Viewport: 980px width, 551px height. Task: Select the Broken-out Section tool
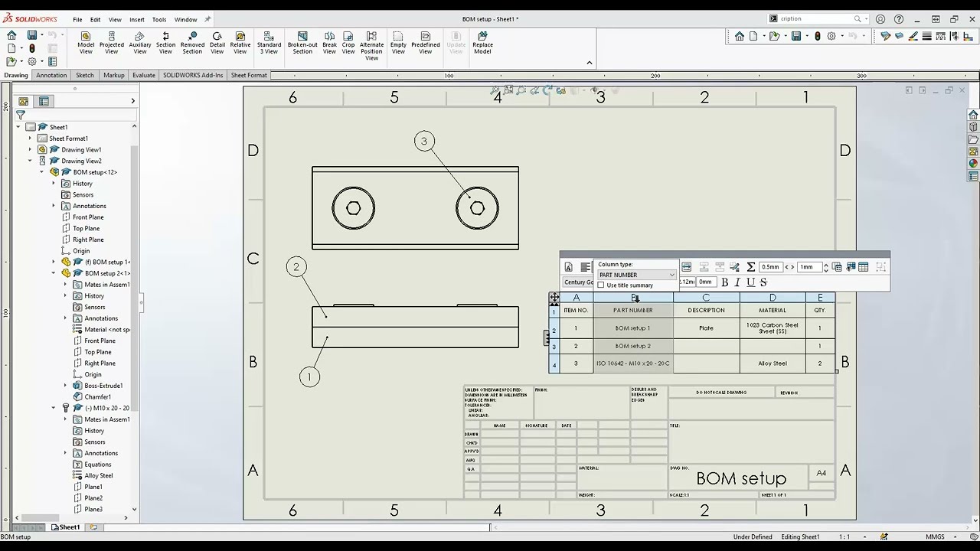(302, 43)
